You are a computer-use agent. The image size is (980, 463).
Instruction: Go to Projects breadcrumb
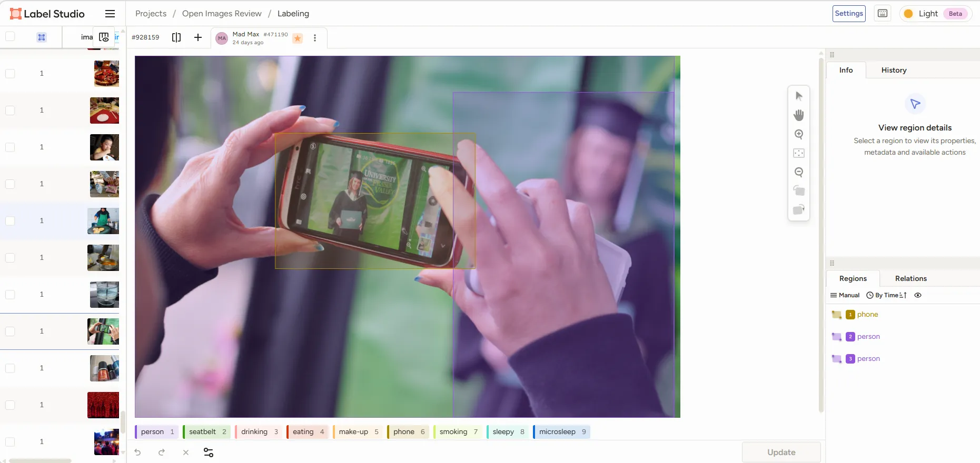tap(151, 14)
